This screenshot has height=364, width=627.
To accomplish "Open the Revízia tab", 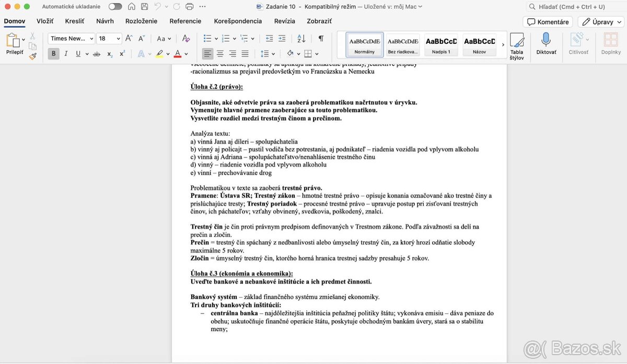I will (284, 21).
